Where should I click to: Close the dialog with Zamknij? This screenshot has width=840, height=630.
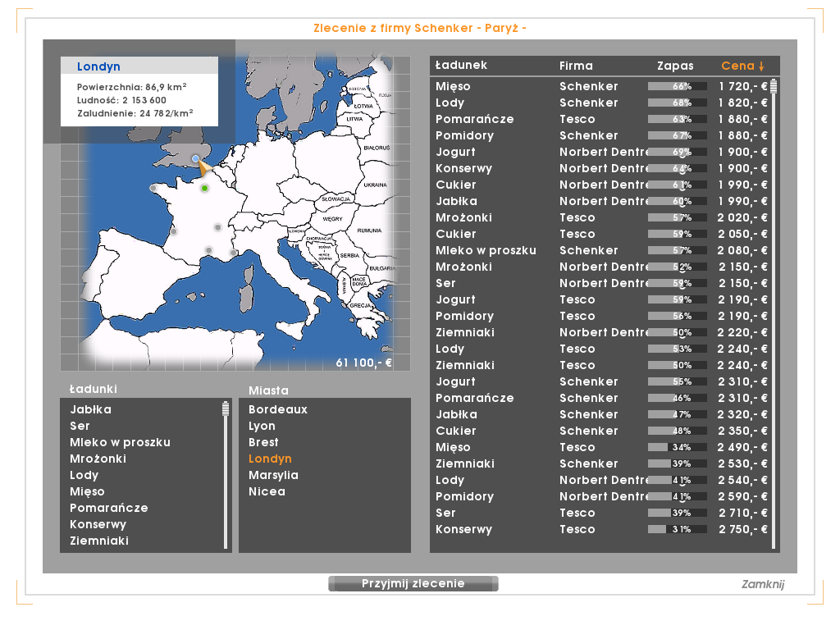click(x=763, y=584)
